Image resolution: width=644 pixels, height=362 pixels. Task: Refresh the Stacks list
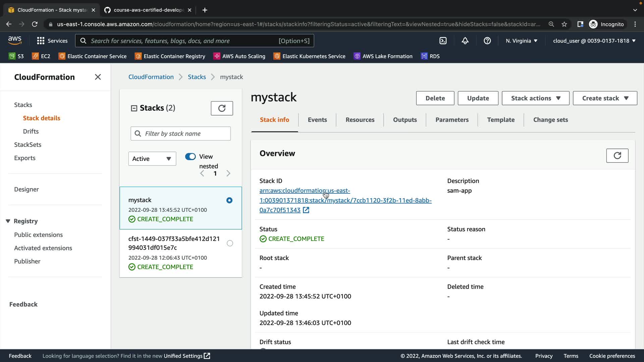click(x=222, y=108)
